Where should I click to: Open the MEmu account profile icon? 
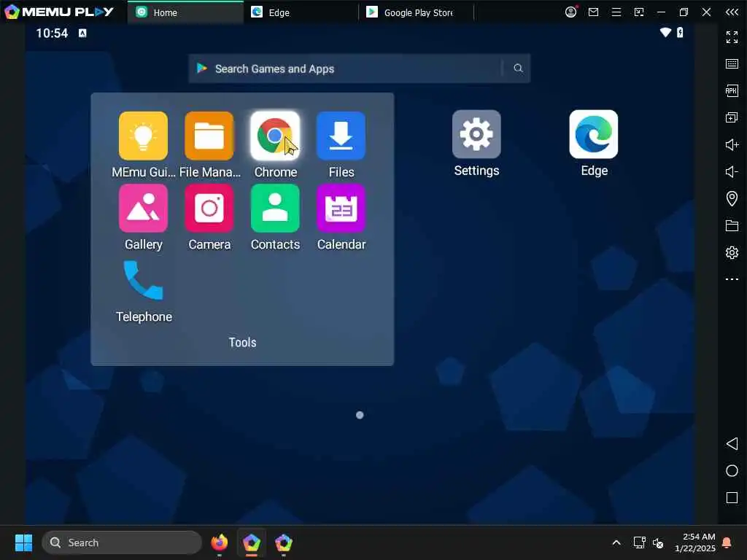(x=570, y=12)
